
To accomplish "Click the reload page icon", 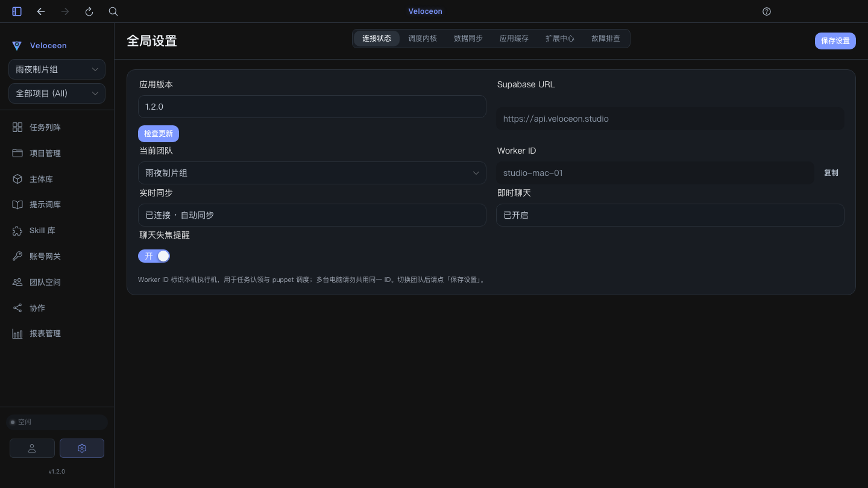I will pos(89,11).
